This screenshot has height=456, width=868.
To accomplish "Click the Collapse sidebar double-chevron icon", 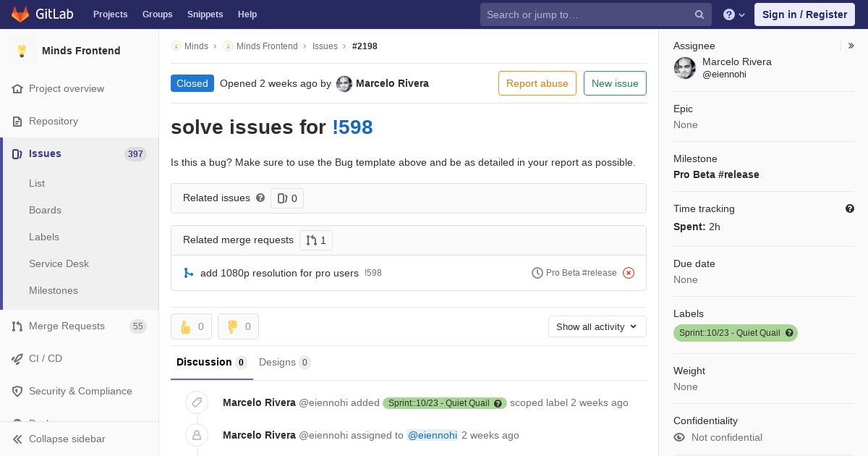I will tap(17, 439).
